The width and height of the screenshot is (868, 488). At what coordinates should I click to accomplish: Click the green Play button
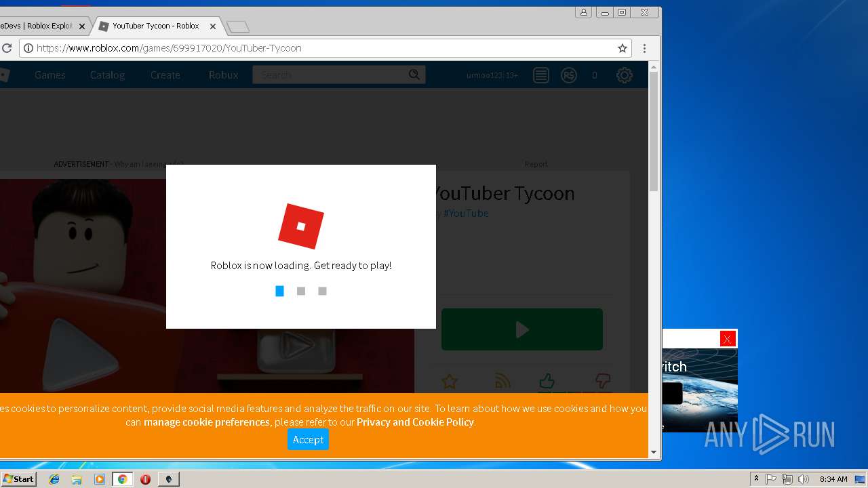(522, 329)
